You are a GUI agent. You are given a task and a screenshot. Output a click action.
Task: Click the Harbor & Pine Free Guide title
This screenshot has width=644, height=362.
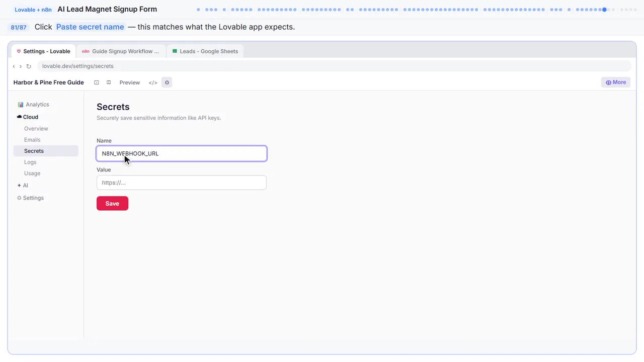[49, 82]
